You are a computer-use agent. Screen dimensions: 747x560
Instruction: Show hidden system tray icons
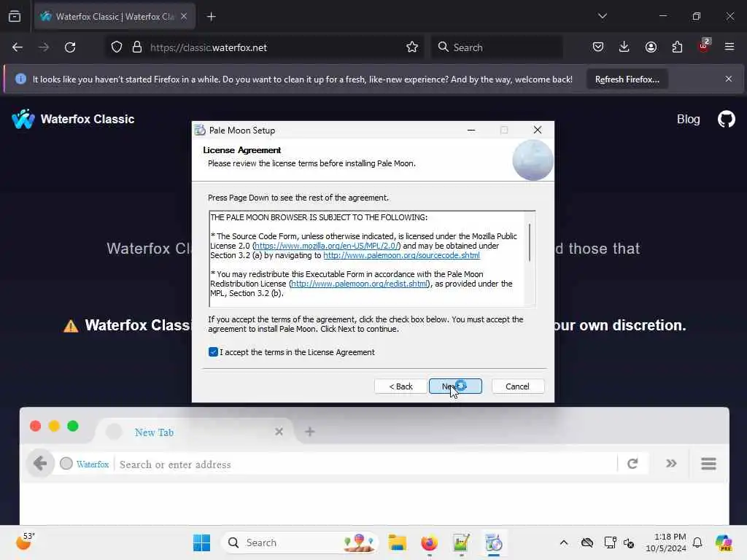564,542
